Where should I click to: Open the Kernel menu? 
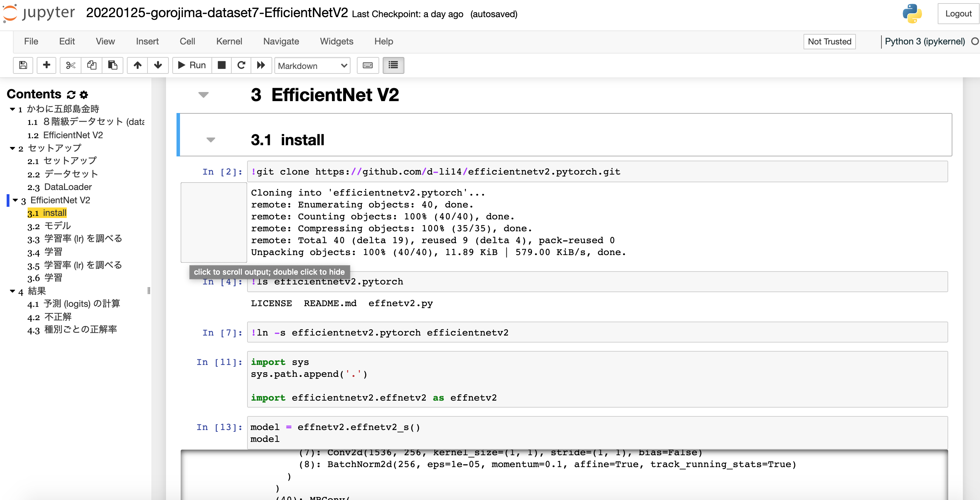click(x=229, y=41)
